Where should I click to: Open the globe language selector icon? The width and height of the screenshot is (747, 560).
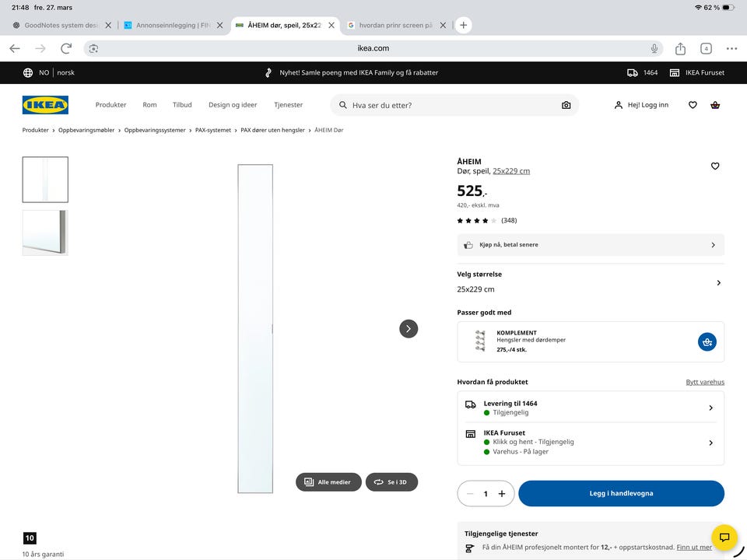[28, 73]
